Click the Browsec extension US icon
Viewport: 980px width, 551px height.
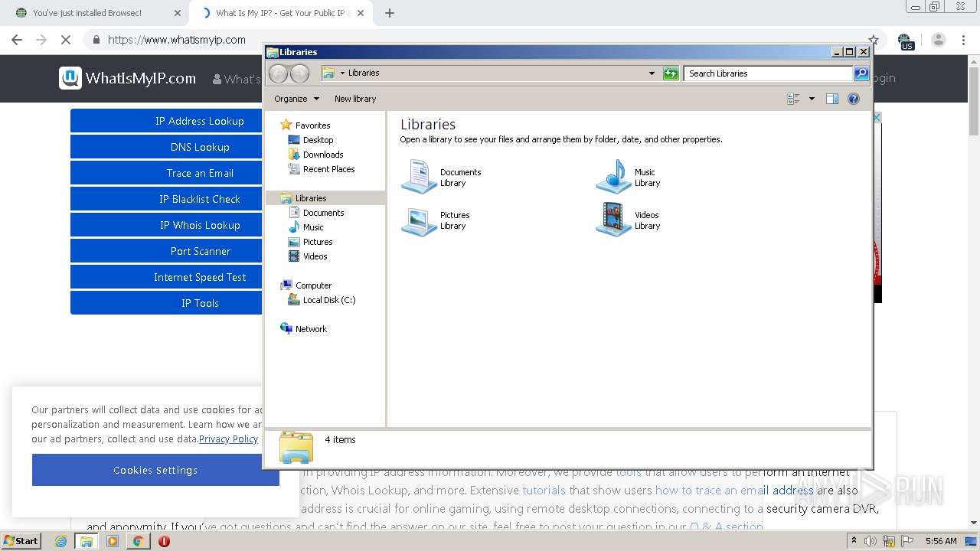906,41
